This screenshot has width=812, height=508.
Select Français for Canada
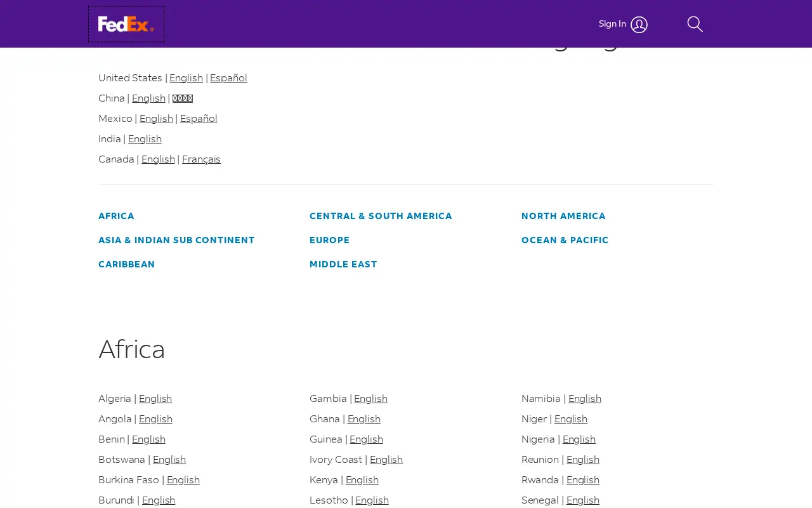pyautogui.click(x=201, y=159)
